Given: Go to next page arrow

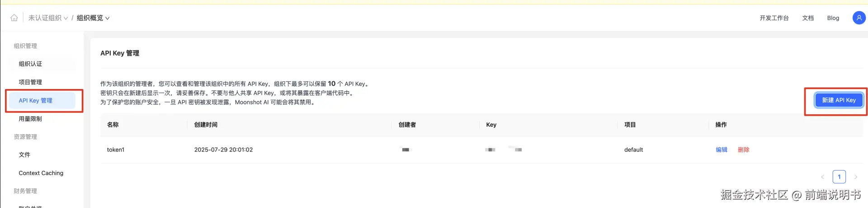Looking at the screenshot, I should pos(855,177).
